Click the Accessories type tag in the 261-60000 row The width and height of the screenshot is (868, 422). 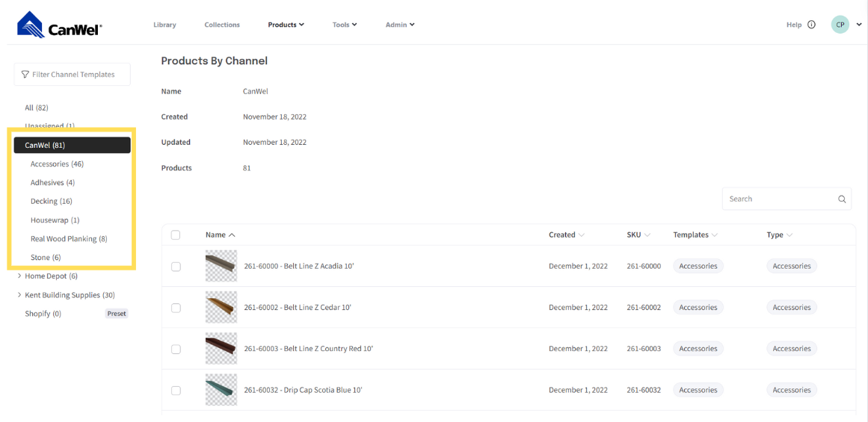point(792,266)
